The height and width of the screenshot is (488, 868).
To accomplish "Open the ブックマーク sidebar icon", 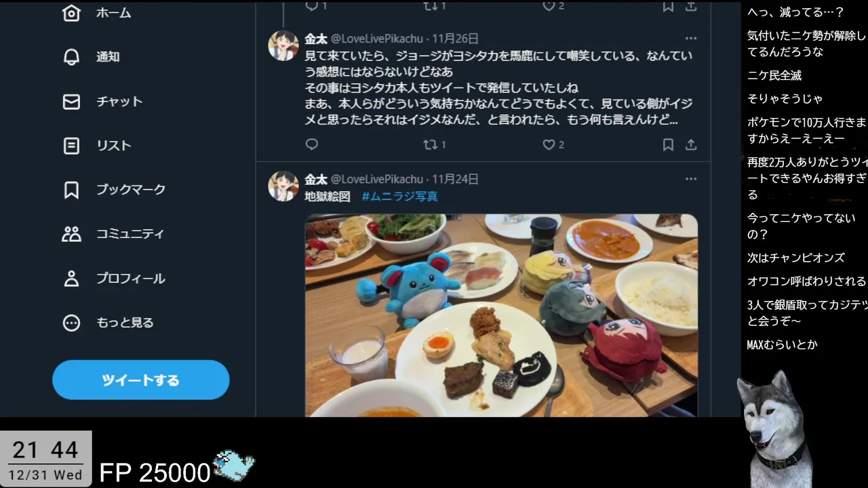I will [71, 190].
